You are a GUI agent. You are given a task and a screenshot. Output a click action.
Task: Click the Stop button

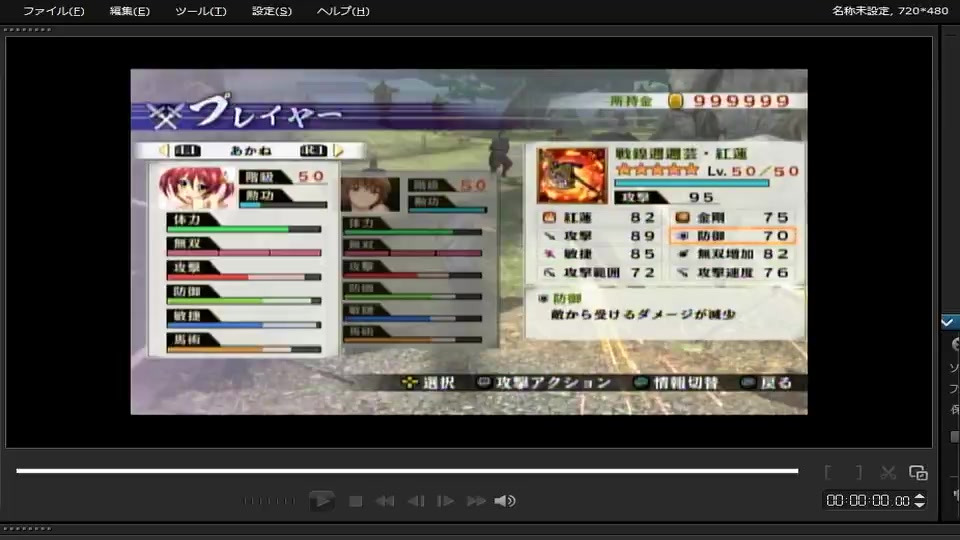[x=355, y=501]
